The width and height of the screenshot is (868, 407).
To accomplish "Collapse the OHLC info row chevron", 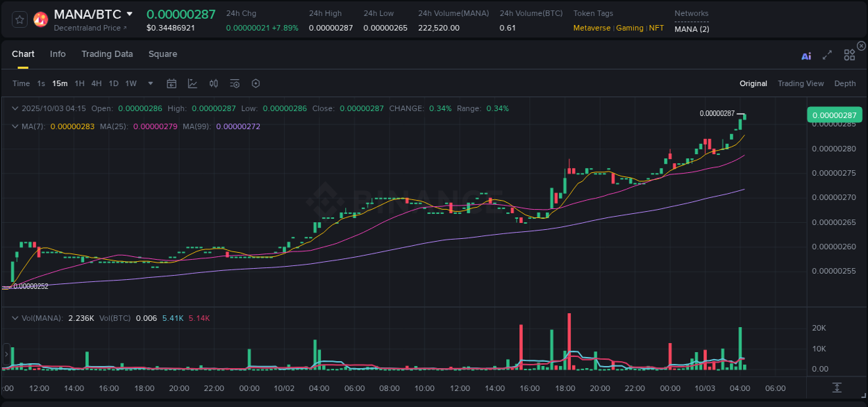I will coord(15,108).
